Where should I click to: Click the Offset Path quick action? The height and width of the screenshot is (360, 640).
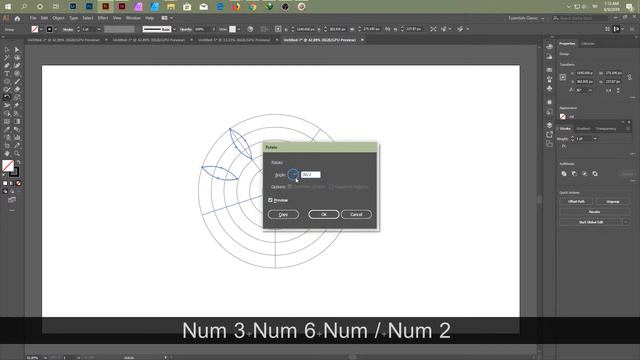click(x=576, y=202)
